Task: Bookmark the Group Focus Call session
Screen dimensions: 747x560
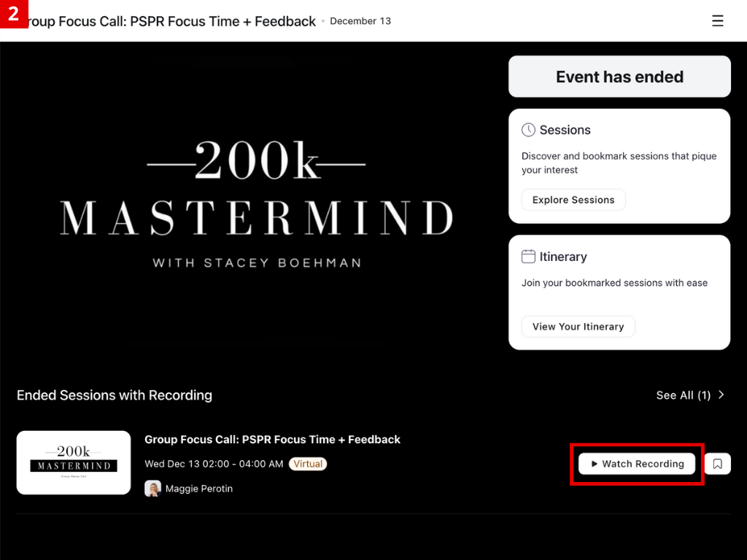Action: pos(718,464)
